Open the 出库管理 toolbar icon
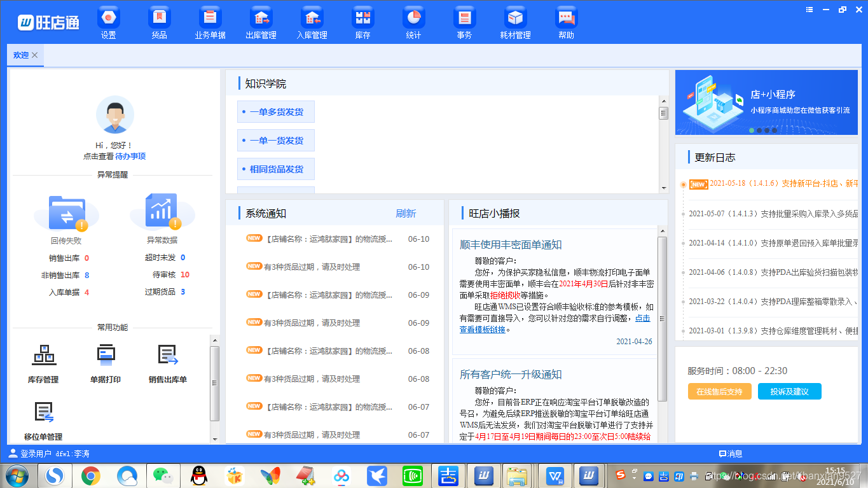The width and height of the screenshot is (868, 488). tap(261, 17)
